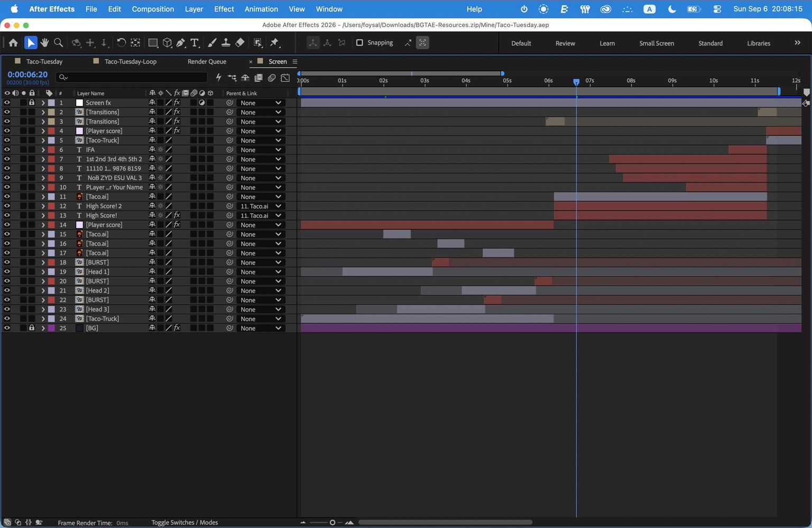The width and height of the screenshot is (812, 528).
Task: Select the Dolly camera tool
Action: click(x=104, y=43)
